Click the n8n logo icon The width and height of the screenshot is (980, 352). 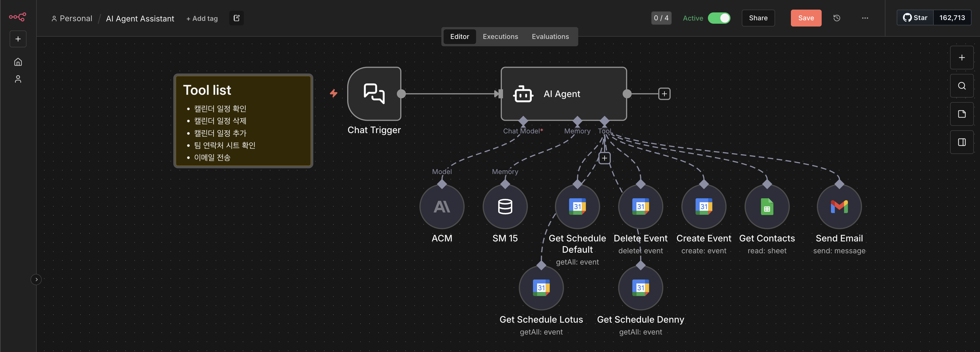17,17
